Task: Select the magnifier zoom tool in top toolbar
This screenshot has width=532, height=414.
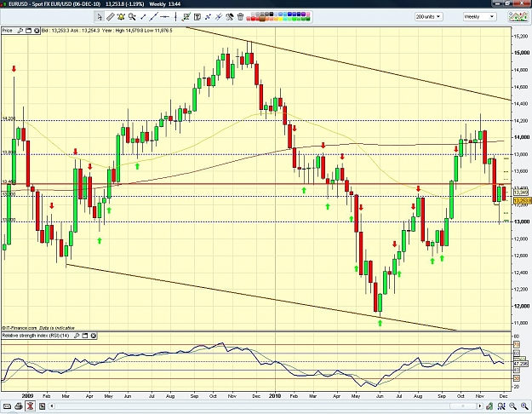Action: pos(132,17)
